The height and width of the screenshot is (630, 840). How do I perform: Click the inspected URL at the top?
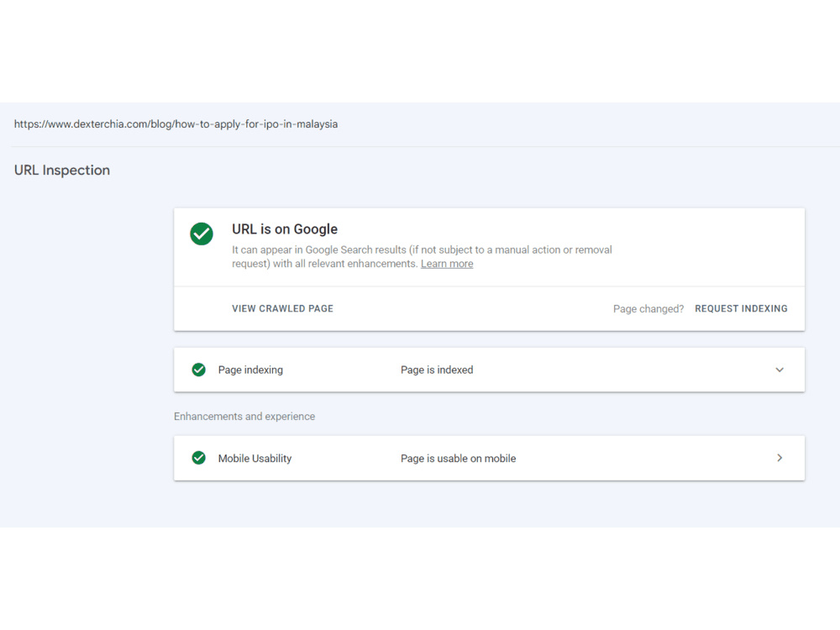176,124
